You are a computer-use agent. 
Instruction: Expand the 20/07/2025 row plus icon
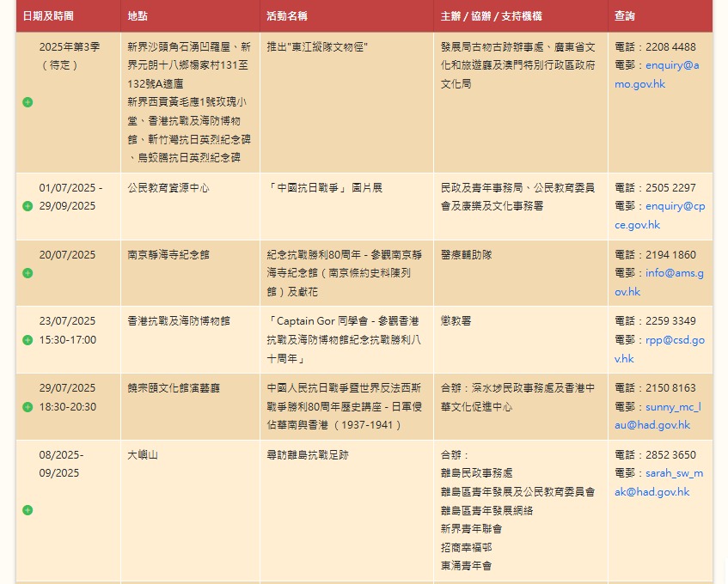[28, 273]
